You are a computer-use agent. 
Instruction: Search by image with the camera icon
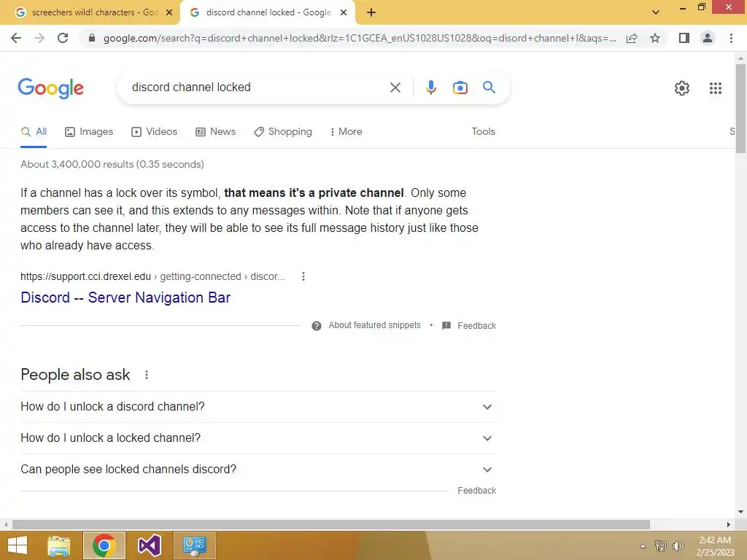coord(460,87)
